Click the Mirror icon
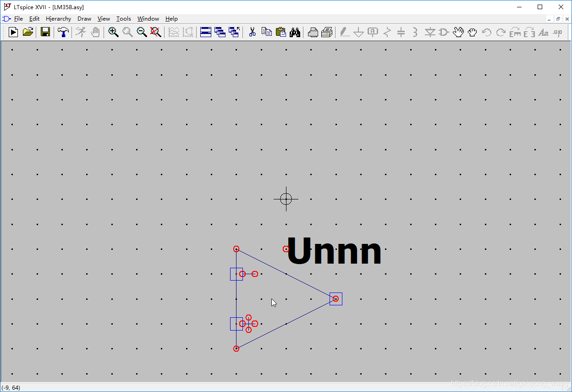This screenshot has height=392, width=572. 529,32
